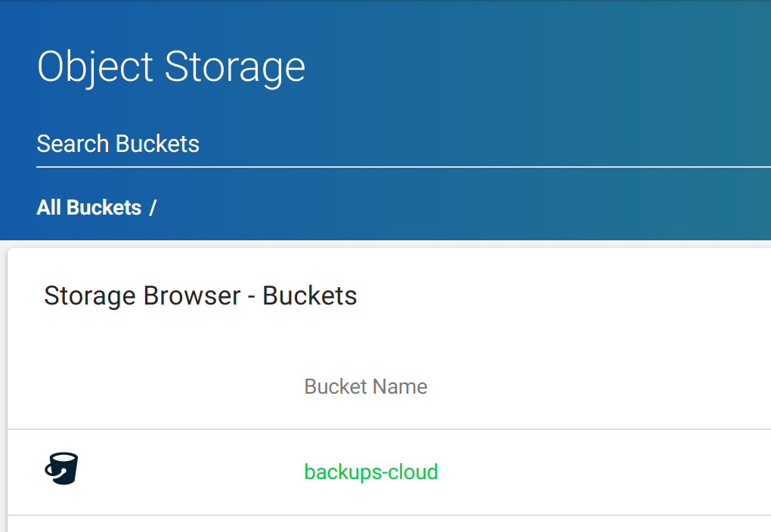Click the underline beneath the Search Buckets field
Viewport: 771px width, 532px height.
tap(403, 167)
